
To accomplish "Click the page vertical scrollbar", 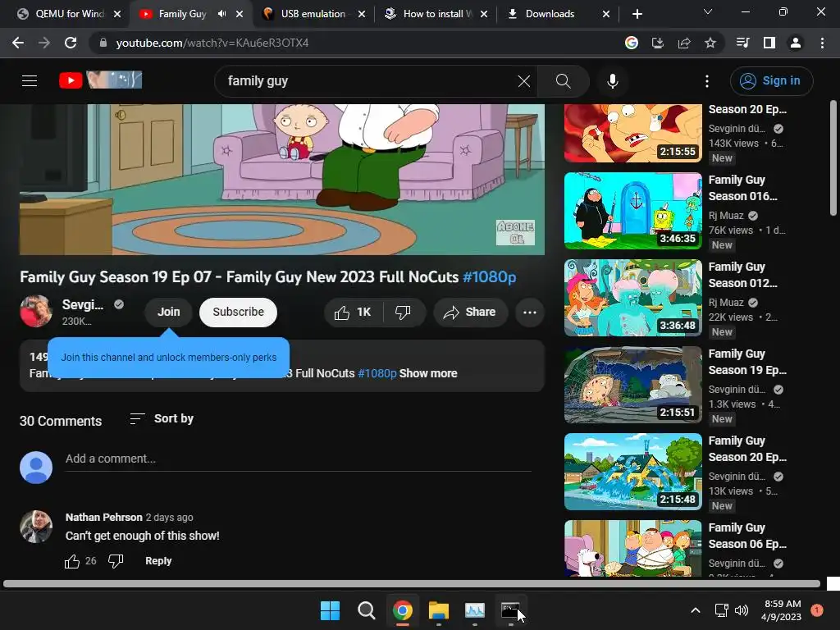I will pyautogui.click(x=833, y=158).
